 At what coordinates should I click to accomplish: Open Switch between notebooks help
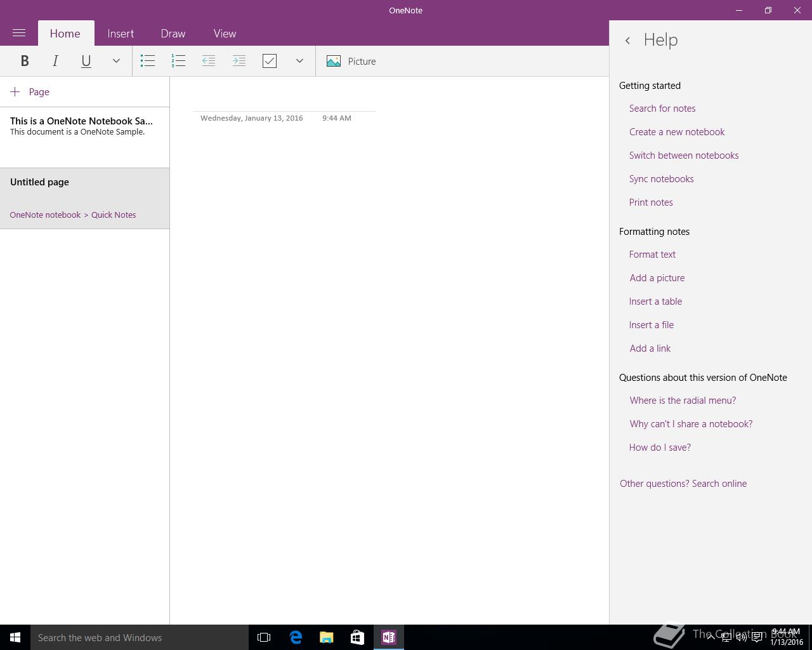pyautogui.click(x=684, y=156)
